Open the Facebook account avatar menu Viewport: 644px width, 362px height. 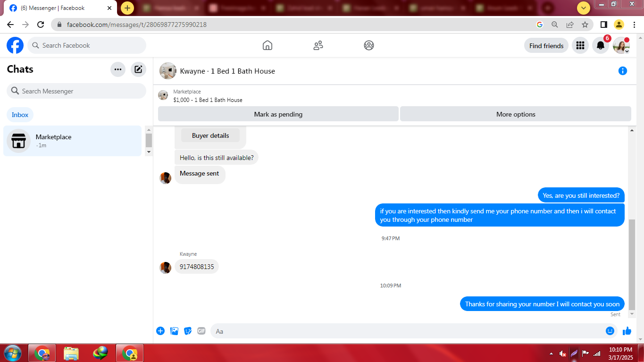point(621,46)
